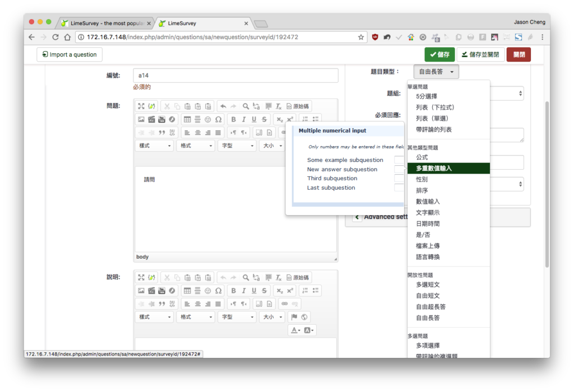Insert special character in 問題 editor
The height and width of the screenshot is (392, 574).
click(218, 120)
